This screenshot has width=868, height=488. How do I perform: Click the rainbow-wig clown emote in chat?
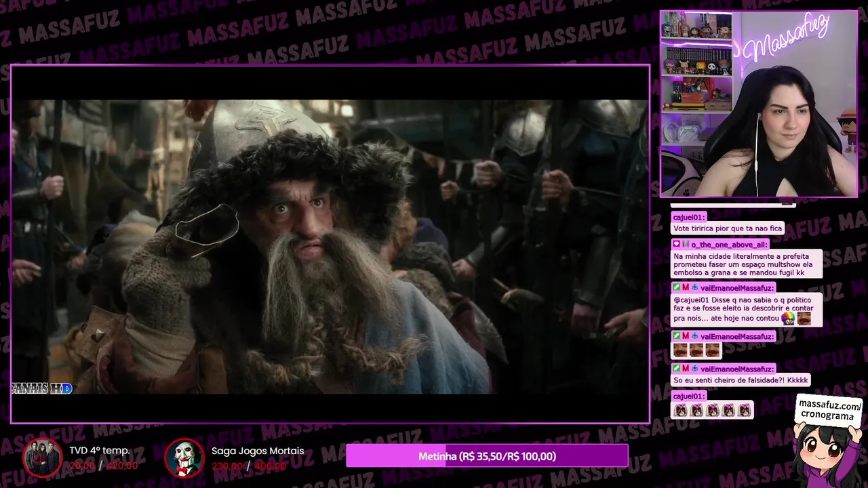787,319
